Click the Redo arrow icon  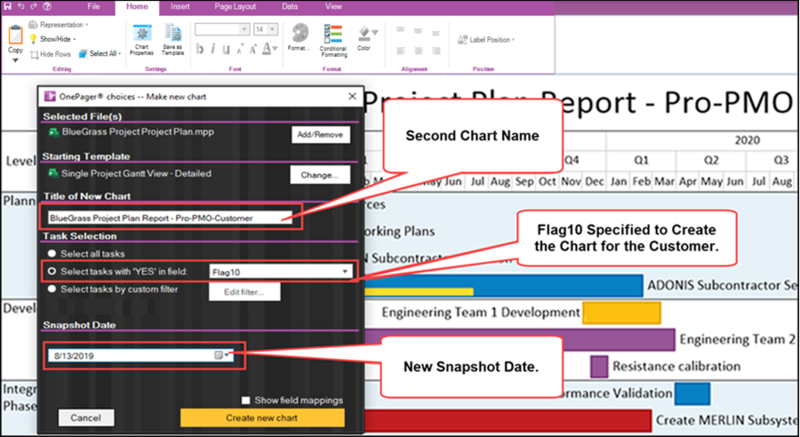pyautogui.click(x=34, y=6)
